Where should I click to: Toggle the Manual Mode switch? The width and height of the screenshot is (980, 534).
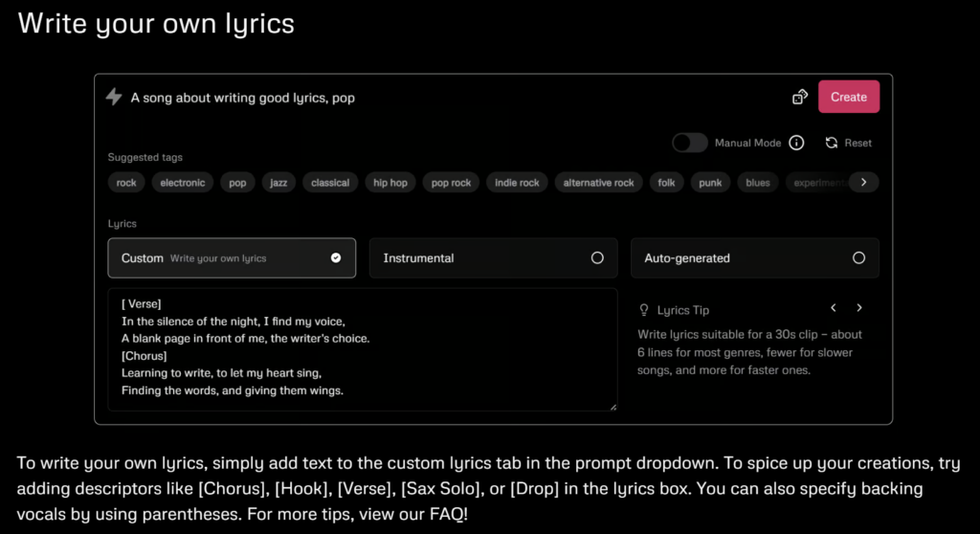[x=690, y=143]
